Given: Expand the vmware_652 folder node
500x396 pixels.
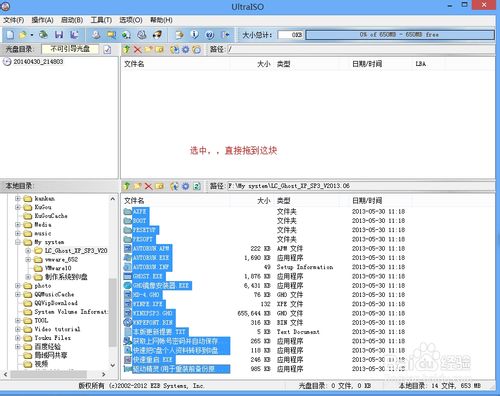Looking at the screenshot, I should [x=28, y=259].
